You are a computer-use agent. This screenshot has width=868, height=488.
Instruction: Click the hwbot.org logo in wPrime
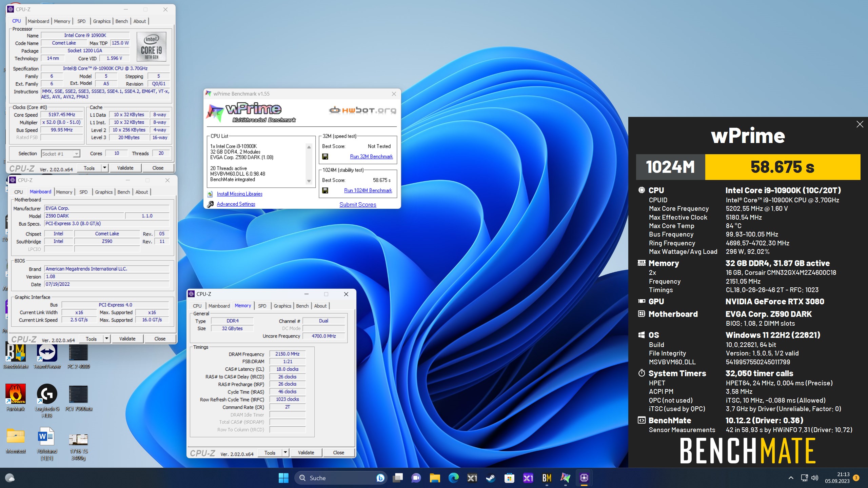click(x=362, y=110)
